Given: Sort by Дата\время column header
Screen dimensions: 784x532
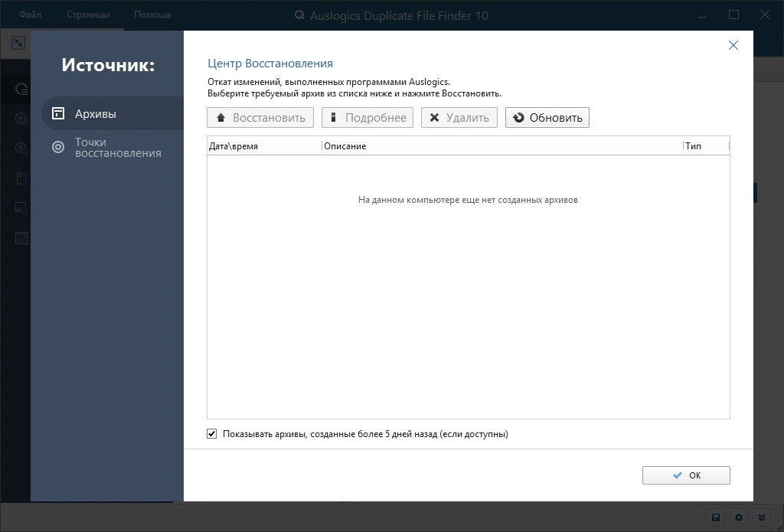Looking at the screenshot, I should pyautogui.click(x=264, y=146).
